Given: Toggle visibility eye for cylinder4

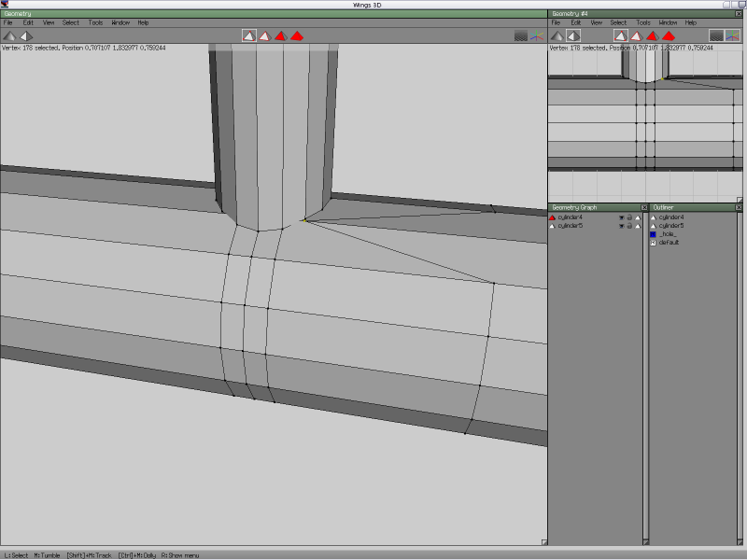Looking at the screenshot, I should [621, 217].
